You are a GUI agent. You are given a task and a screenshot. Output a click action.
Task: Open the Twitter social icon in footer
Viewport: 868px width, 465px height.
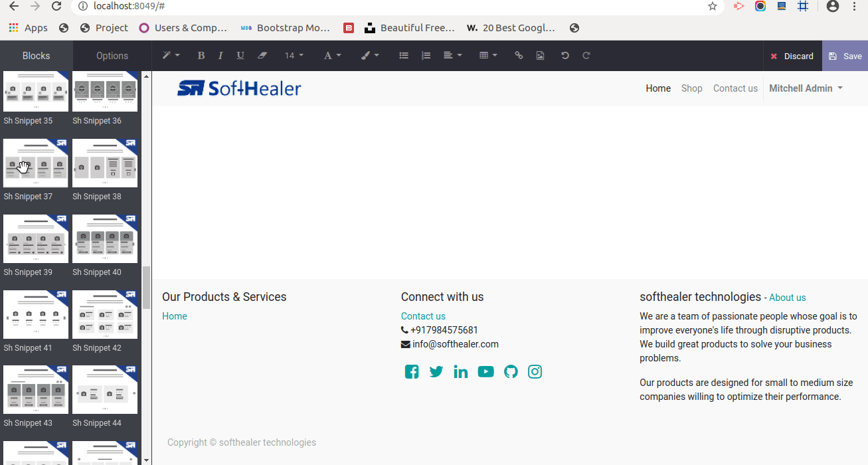tap(436, 372)
